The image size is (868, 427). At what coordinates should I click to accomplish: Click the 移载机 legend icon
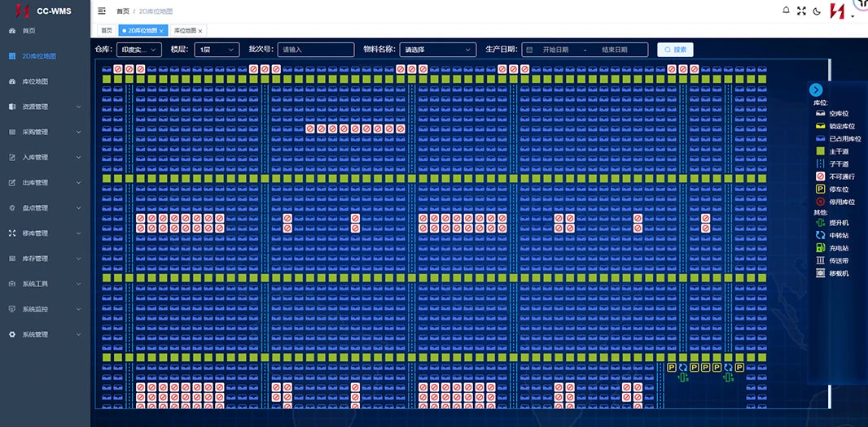coord(821,273)
